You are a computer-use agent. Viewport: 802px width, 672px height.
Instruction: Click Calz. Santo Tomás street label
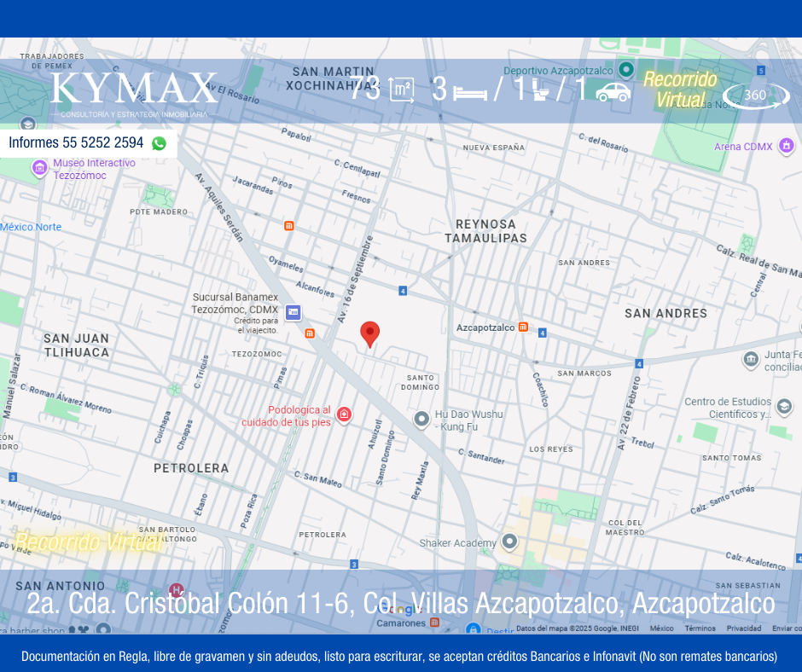click(722, 500)
